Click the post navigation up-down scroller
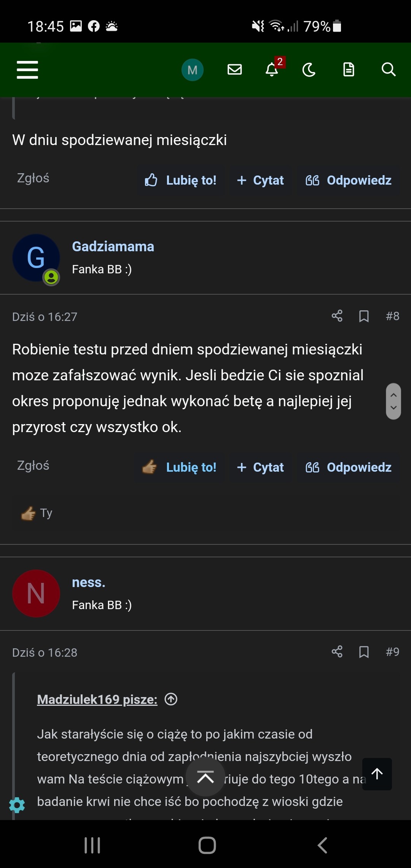411x868 pixels. click(x=393, y=401)
